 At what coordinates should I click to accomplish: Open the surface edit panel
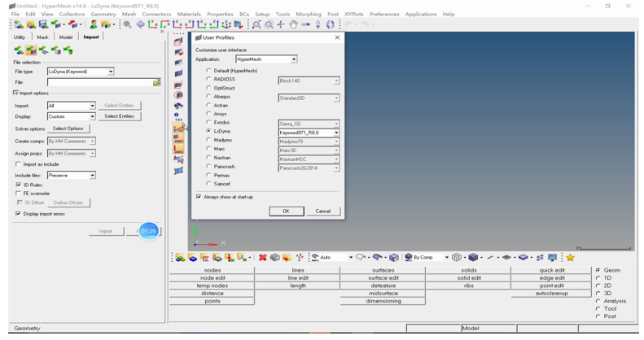(383, 277)
